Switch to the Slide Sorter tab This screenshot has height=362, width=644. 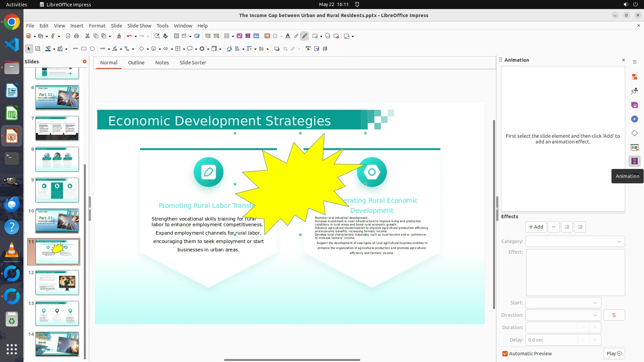[193, 63]
